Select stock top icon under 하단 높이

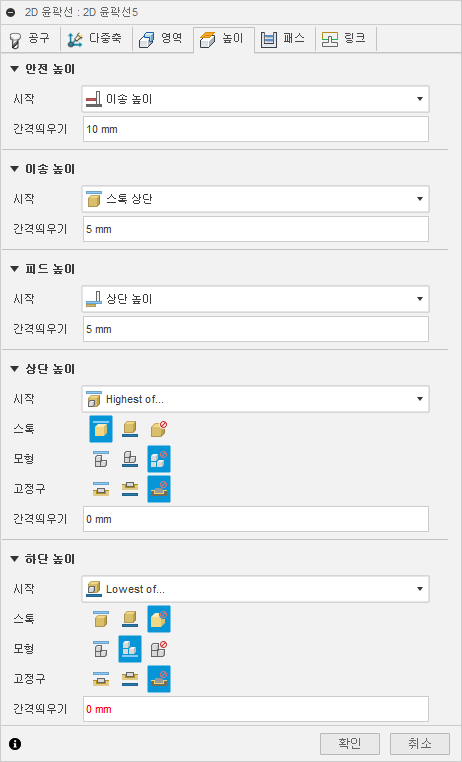click(101, 619)
